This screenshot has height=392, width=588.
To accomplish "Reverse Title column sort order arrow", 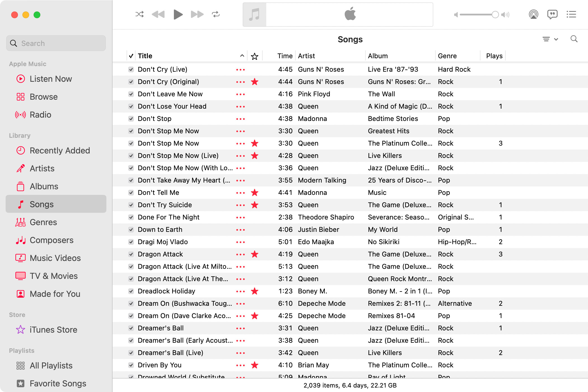I will (242, 56).
